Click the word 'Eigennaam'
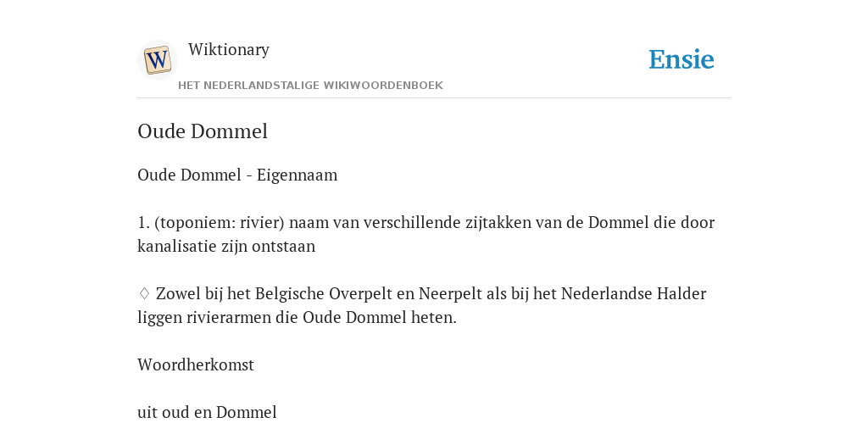Screen dimensions: 868x434 coord(298,175)
